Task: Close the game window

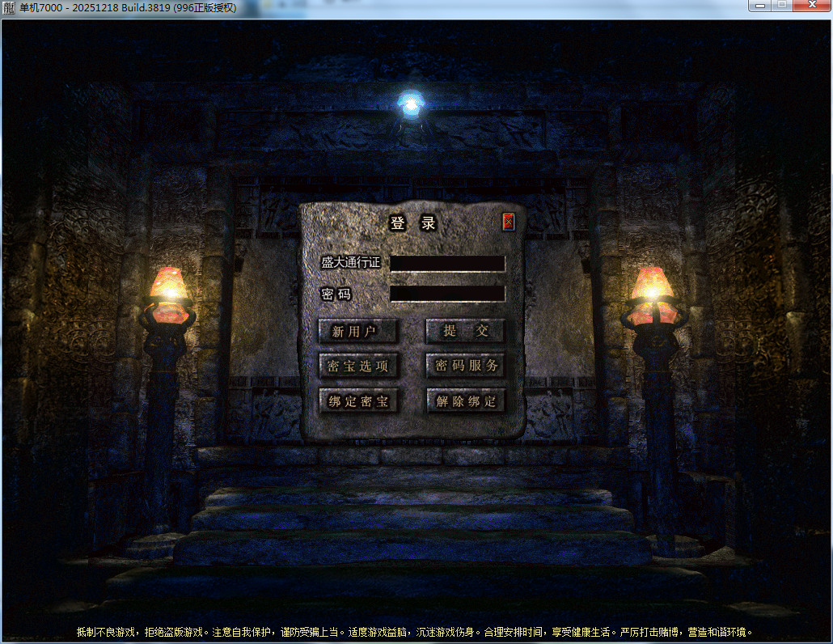Action: pyautogui.click(x=812, y=6)
